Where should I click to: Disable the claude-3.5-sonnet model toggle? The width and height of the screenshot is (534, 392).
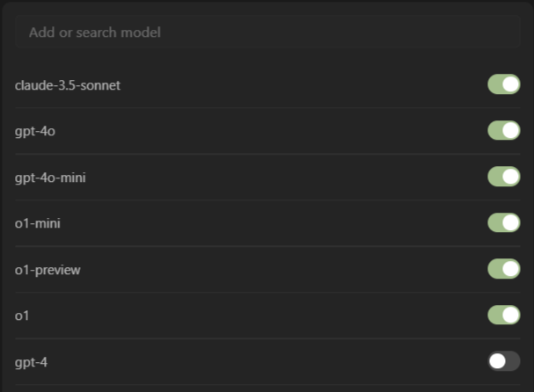point(504,84)
